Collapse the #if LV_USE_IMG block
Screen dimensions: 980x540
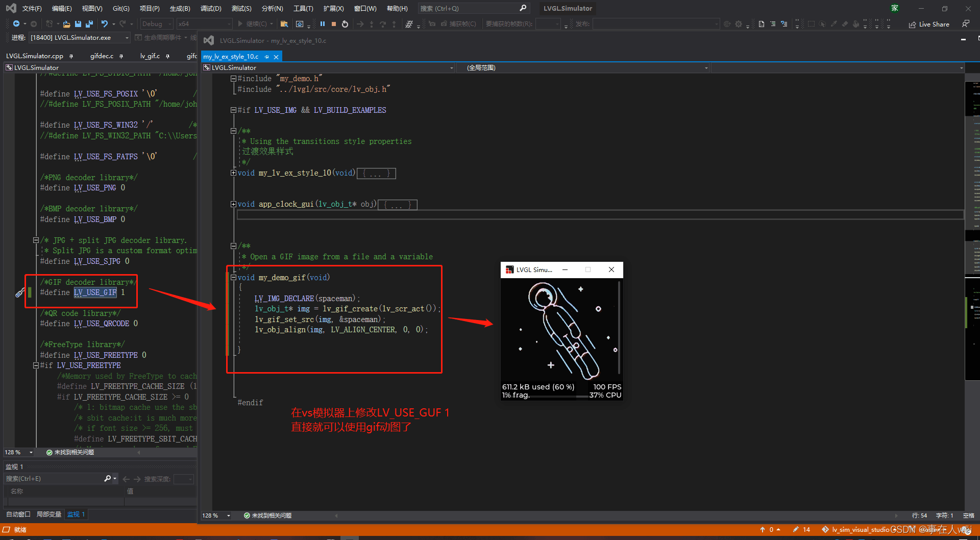pyautogui.click(x=233, y=110)
